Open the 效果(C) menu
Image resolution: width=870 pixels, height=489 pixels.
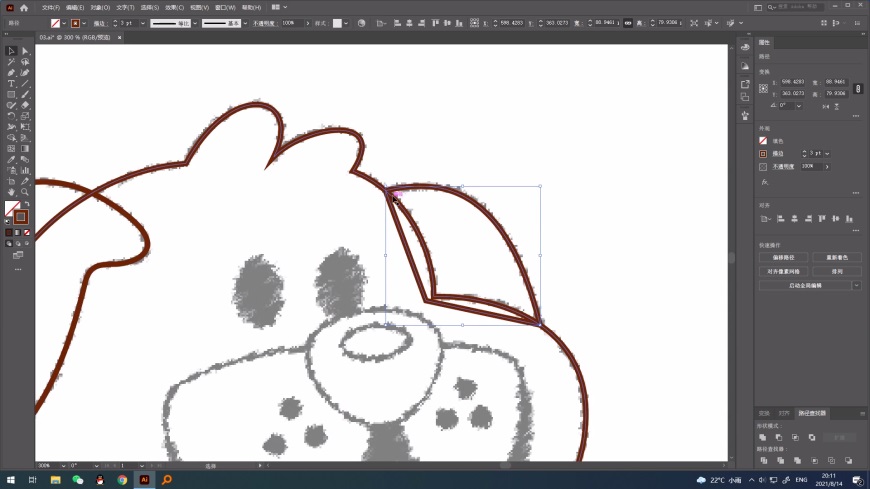(174, 7)
